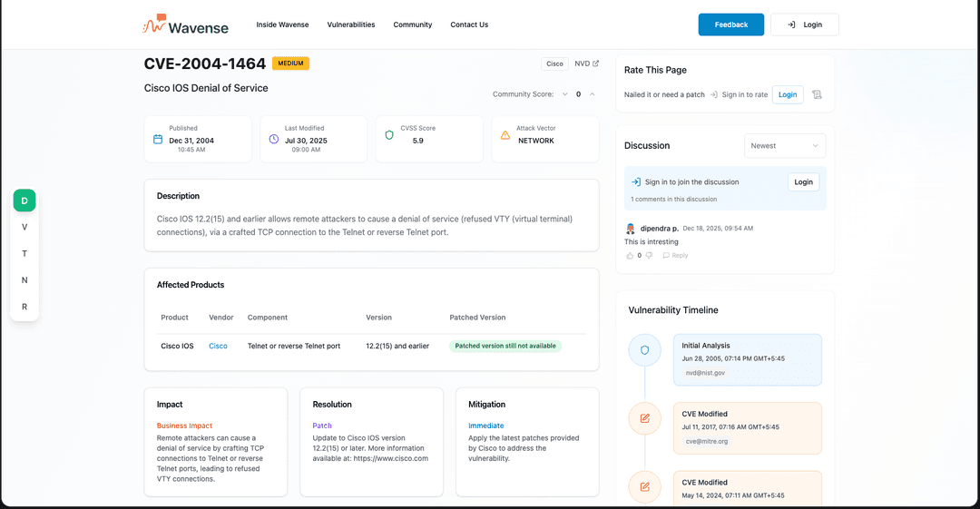Dislike the comment with the thumbs-down icon
This screenshot has height=509, width=980.
tap(649, 256)
